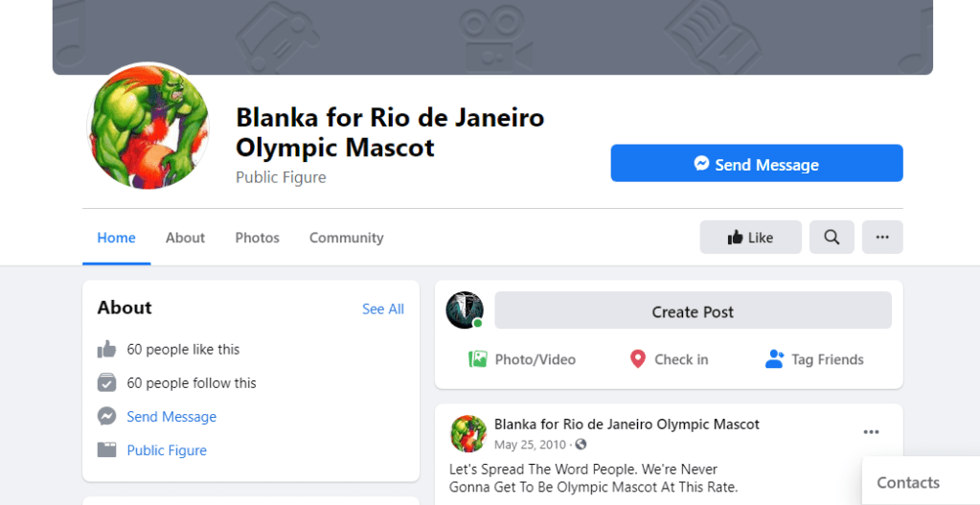
Task: Click the Check in location pin icon
Action: point(638,359)
